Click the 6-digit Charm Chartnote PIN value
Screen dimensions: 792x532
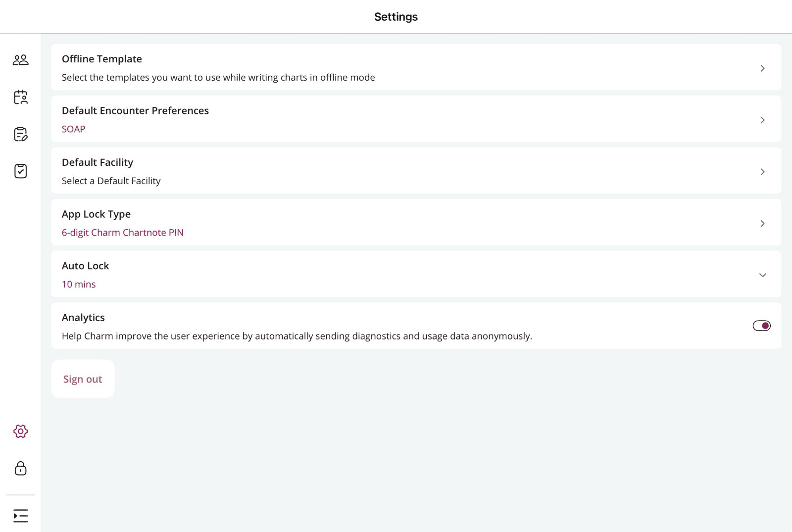pyautogui.click(x=122, y=233)
